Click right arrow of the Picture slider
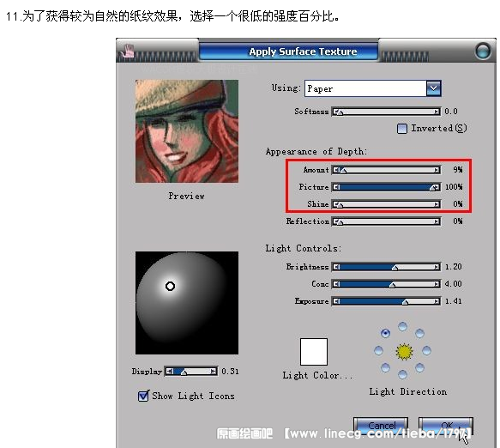The height and width of the screenshot is (448, 500). pos(437,187)
